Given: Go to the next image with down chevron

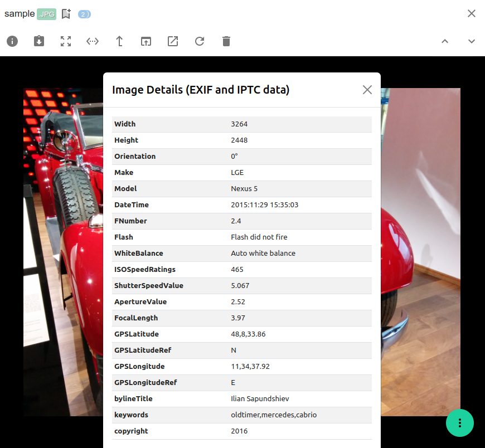Looking at the screenshot, I should pyautogui.click(x=472, y=41).
